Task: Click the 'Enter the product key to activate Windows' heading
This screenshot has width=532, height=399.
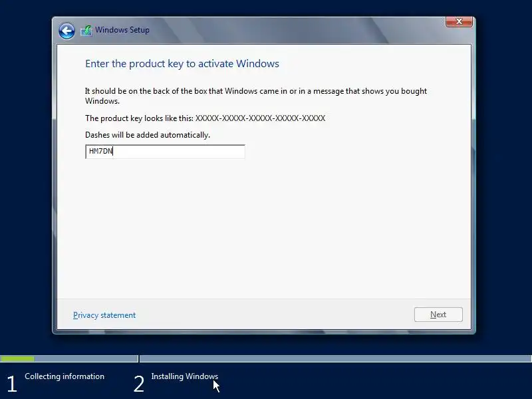Action: click(182, 64)
